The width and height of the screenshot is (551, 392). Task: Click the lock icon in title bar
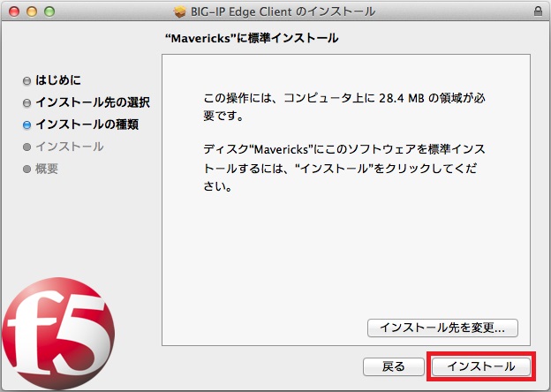point(538,11)
